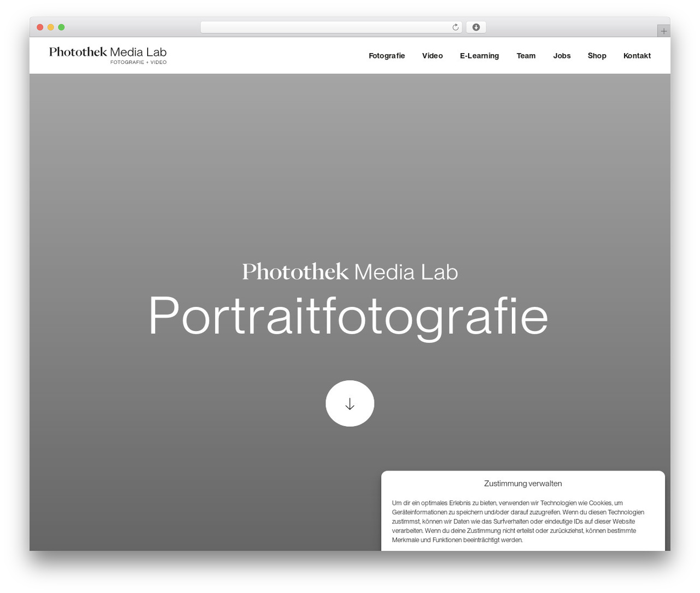This screenshot has height=593, width=700.
Task: Click the hero Photothek Media Lab title
Action: [350, 272]
